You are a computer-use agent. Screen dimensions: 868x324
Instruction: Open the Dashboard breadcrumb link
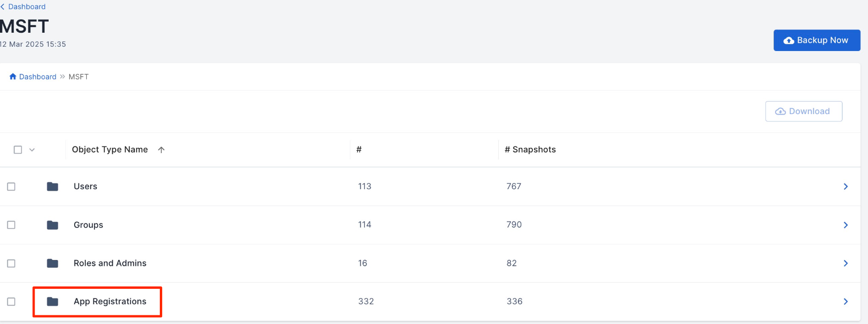[38, 77]
